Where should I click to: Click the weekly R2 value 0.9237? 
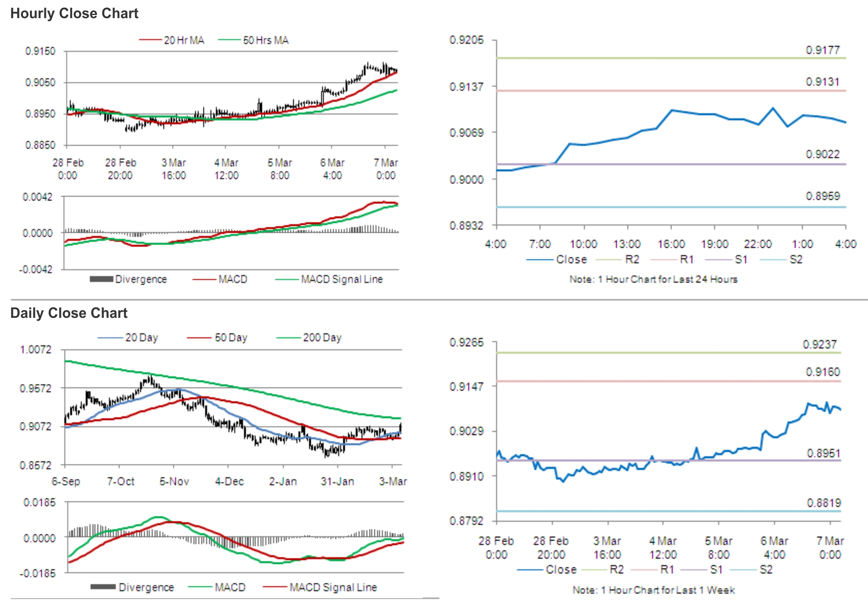820,344
